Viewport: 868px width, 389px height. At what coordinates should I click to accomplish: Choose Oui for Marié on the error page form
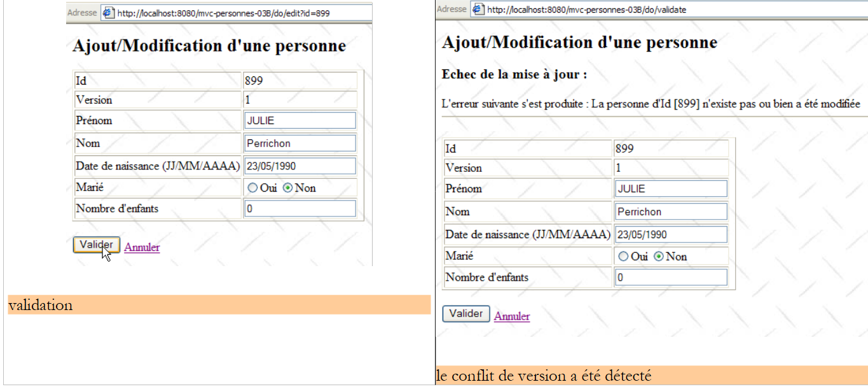(x=623, y=257)
